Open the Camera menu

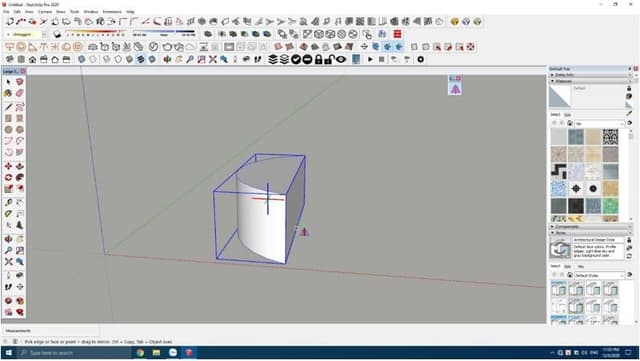point(45,12)
